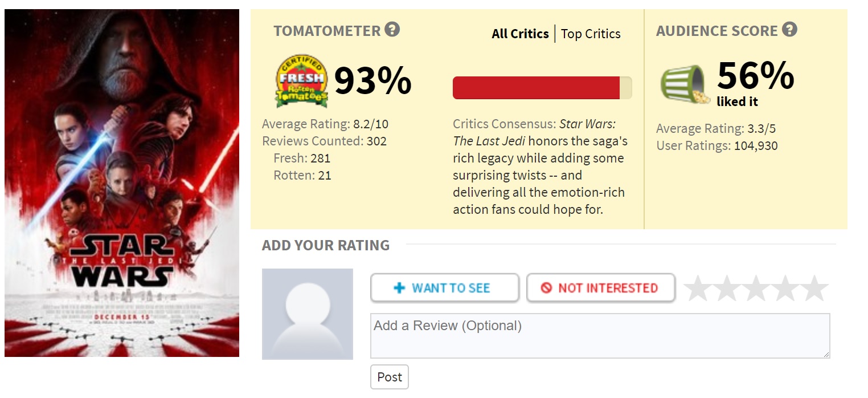Switch to the Top Critics tab
The image size is (868, 398).
591,34
